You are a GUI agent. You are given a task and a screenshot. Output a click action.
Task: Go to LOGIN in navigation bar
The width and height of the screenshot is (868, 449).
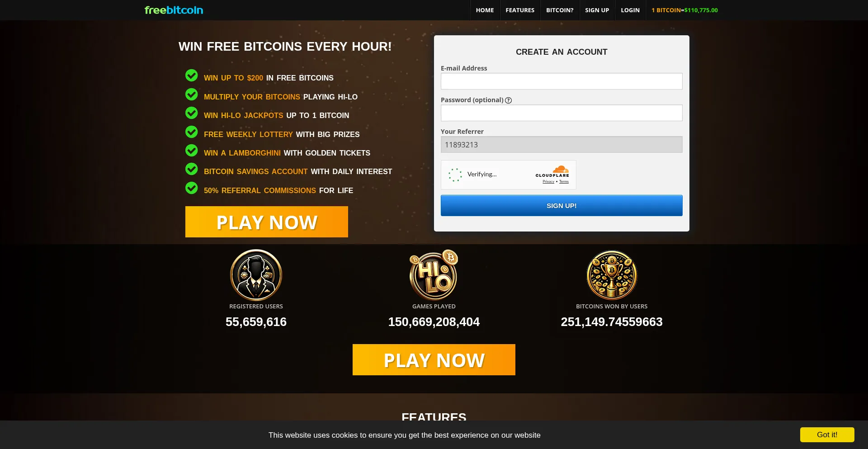[630, 10]
